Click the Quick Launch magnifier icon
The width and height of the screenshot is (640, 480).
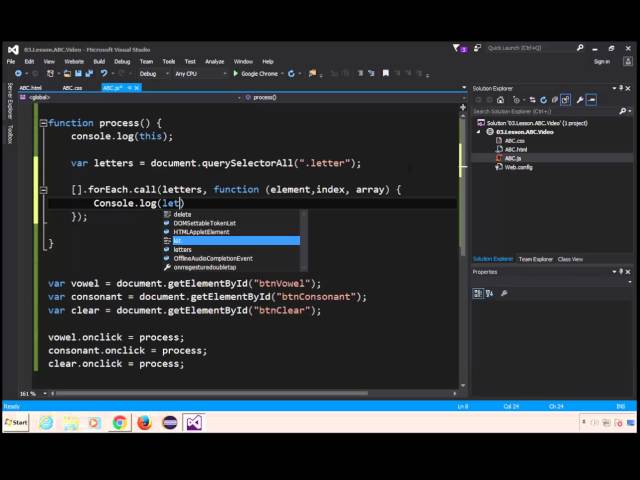coord(580,48)
